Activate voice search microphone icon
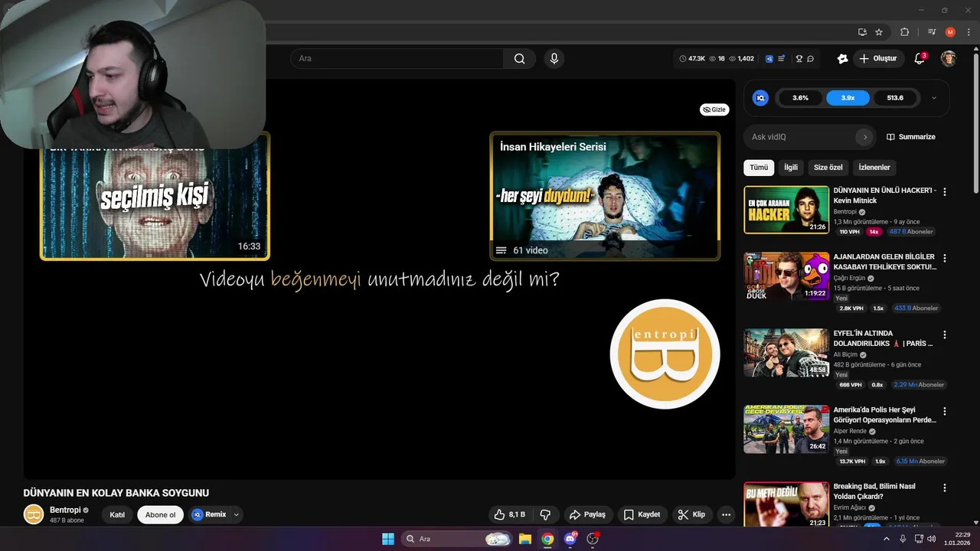The image size is (980, 551). pyautogui.click(x=554, y=59)
